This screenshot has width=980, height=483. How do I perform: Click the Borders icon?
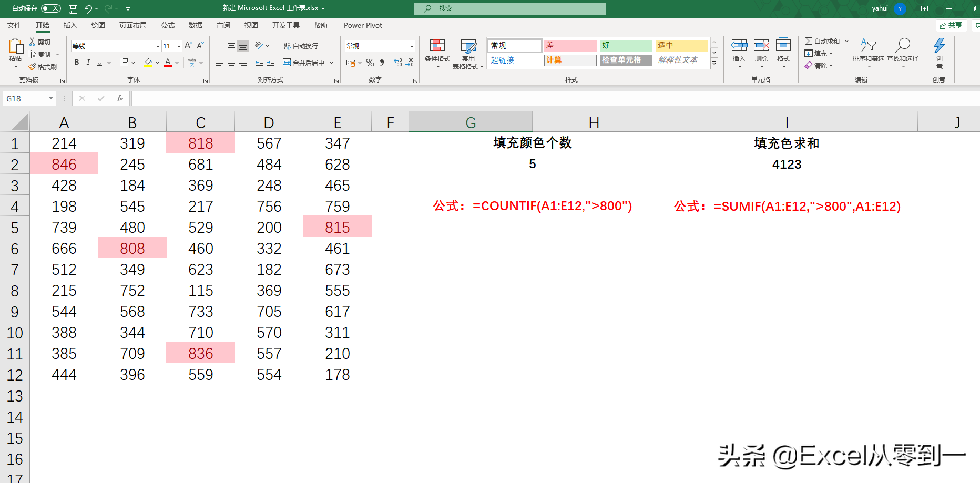(x=124, y=63)
